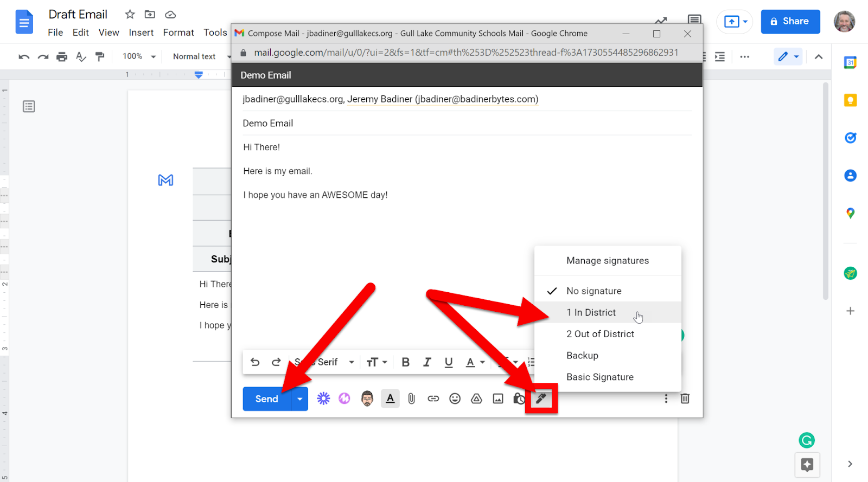Open Google Keep in the side panel
This screenshot has width=868, height=482.
pyautogui.click(x=850, y=100)
